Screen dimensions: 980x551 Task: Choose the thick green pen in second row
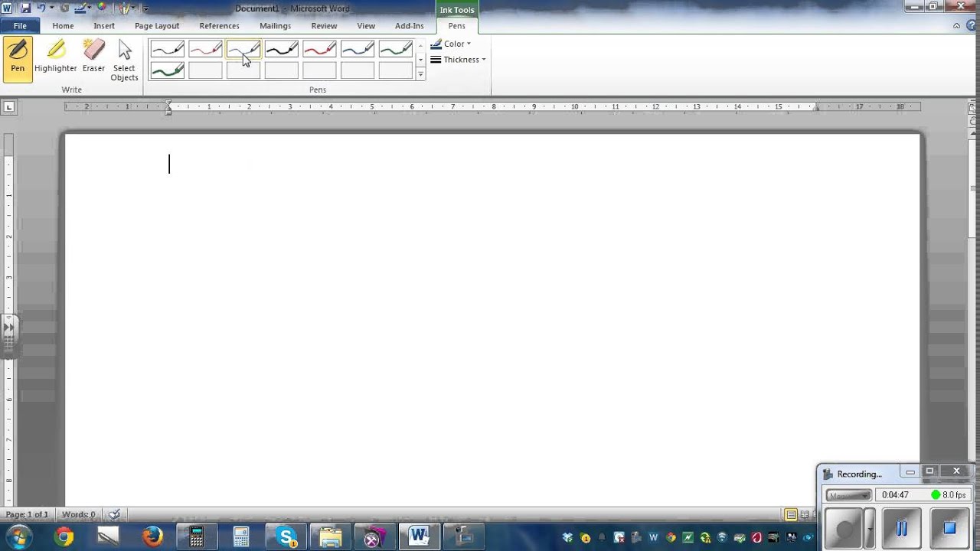point(168,70)
